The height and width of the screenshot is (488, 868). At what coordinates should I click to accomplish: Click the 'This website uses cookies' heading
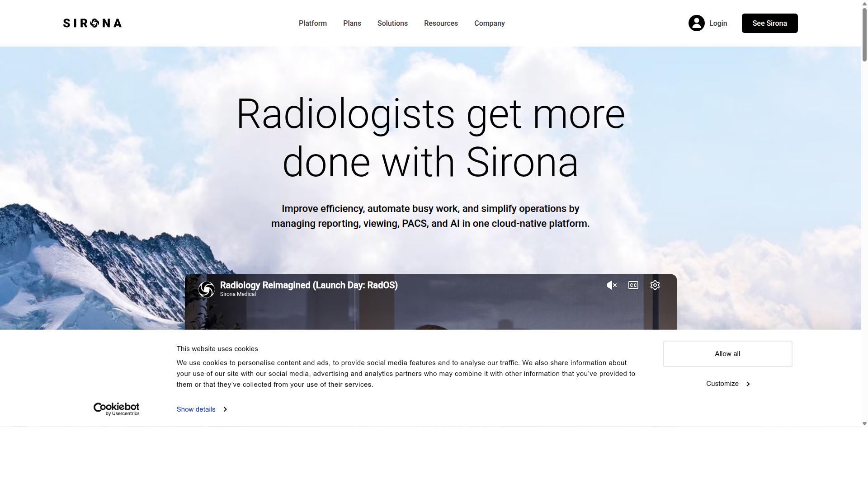pos(217,349)
